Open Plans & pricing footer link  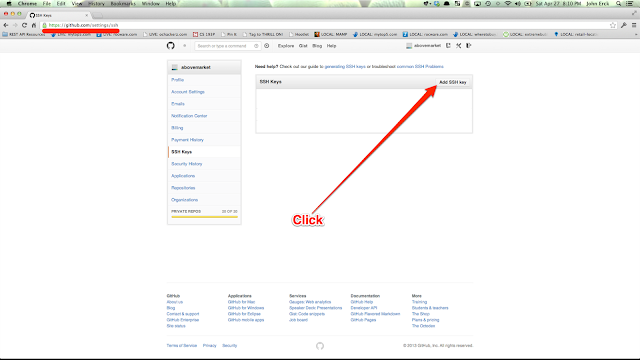425,320
